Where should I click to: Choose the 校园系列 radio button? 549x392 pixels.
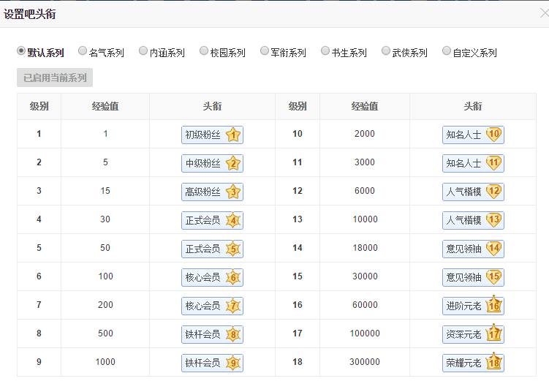pos(204,52)
